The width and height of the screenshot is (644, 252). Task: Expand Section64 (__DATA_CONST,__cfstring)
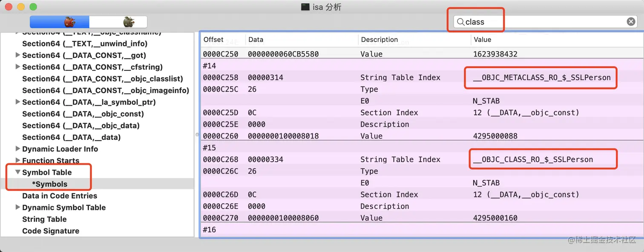tap(17, 67)
